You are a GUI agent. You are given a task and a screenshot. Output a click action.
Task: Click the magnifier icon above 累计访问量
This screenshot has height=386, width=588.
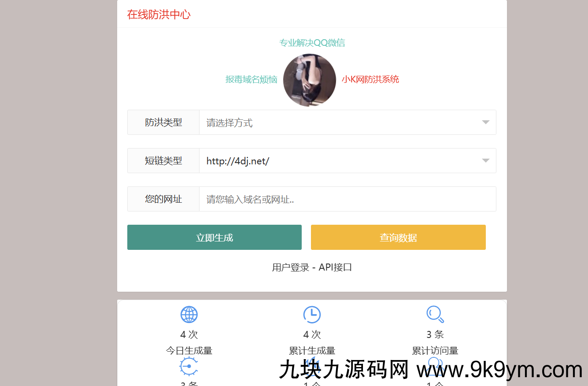[x=435, y=314]
